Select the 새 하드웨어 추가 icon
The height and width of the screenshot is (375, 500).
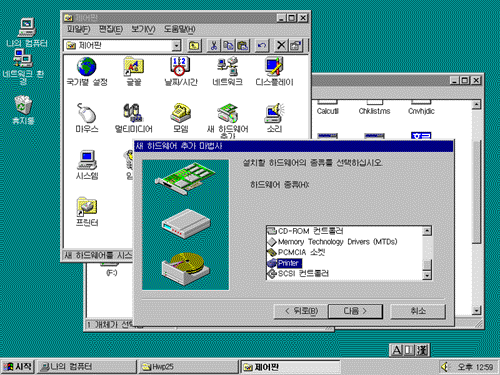coord(228,121)
